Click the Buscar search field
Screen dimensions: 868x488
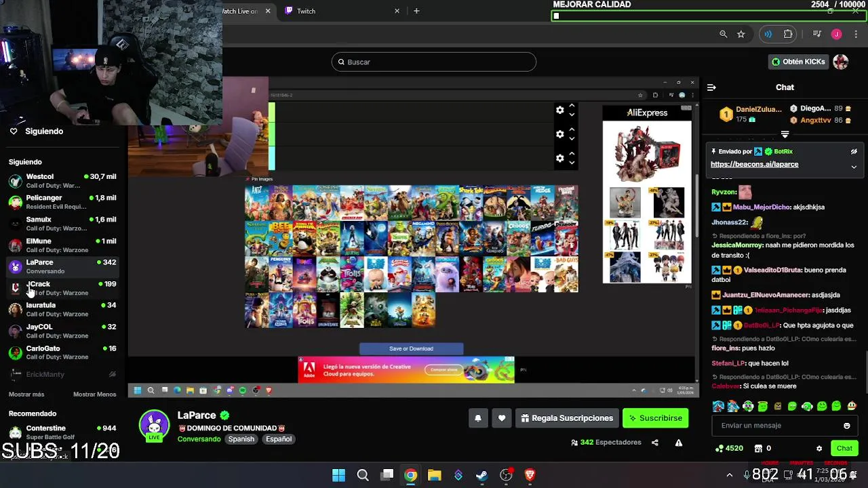[x=434, y=62]
